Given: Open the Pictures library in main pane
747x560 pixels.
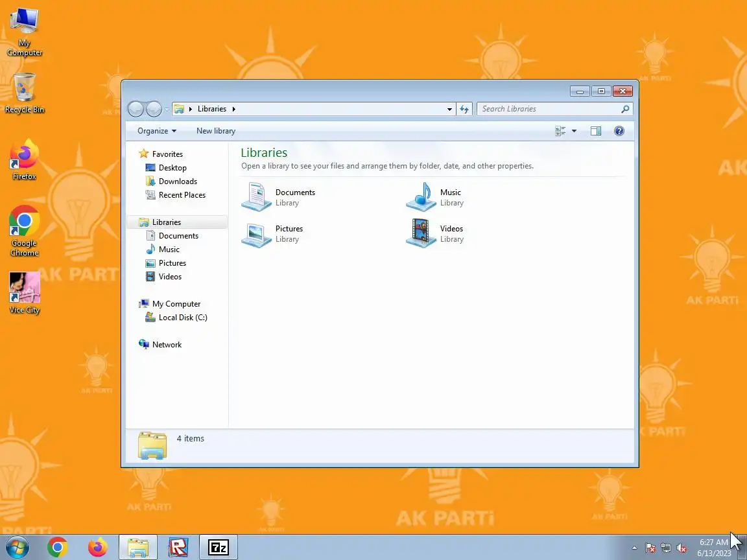Looking at the screenshot, I should pos(272,233).
